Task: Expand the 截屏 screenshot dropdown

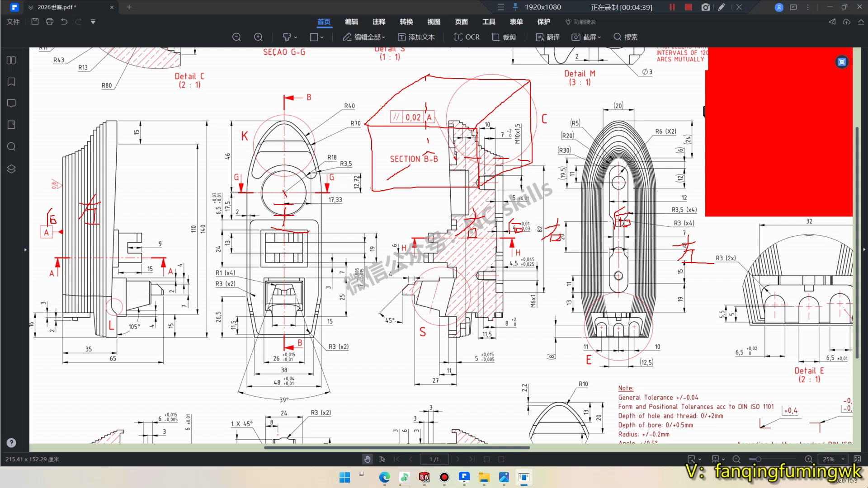Action: 599,38
